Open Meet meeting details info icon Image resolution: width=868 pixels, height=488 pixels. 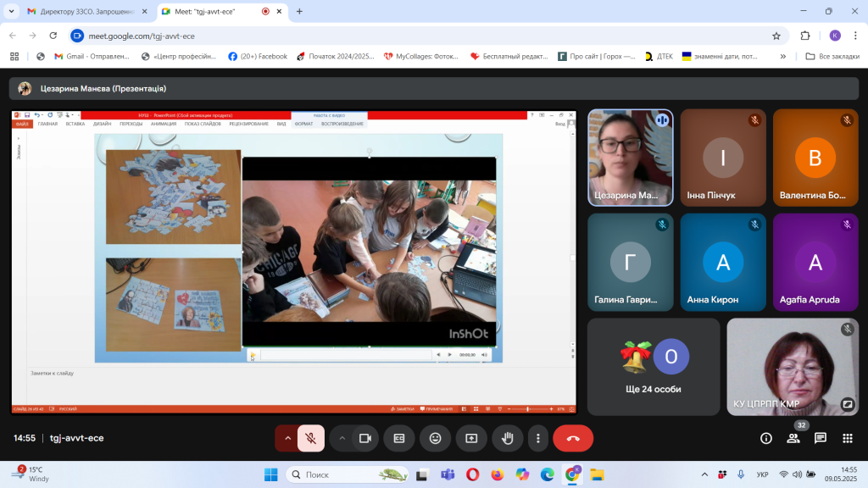tap(766, 438)
